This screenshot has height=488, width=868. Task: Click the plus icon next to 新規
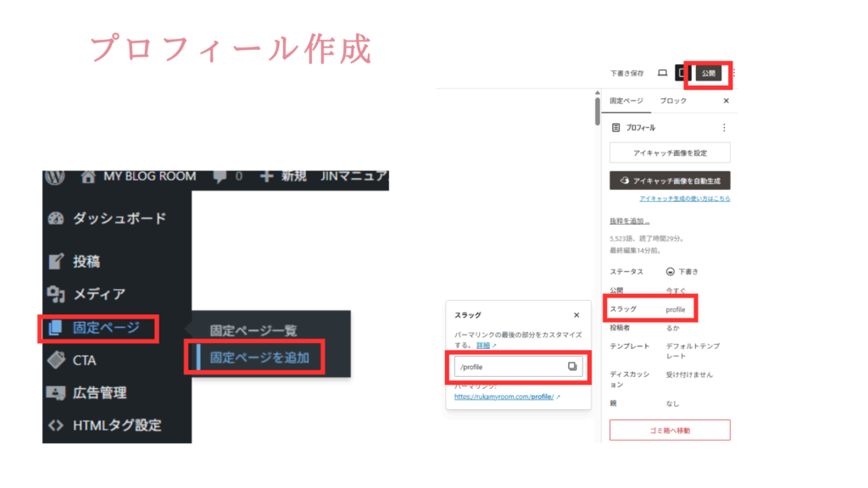click(x=266, y=177)
